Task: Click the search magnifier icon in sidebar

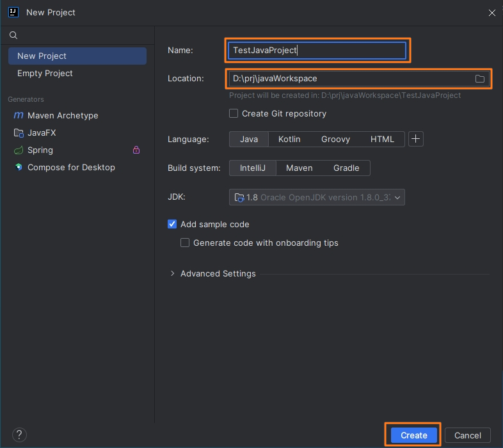Action: [x=13, y=35]
